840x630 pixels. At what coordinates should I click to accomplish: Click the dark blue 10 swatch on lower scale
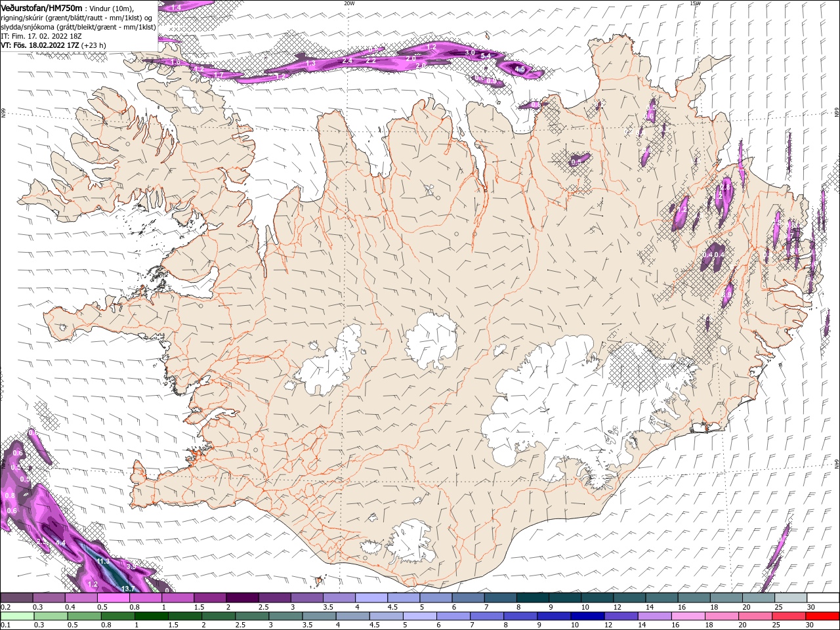coord(587,616)
